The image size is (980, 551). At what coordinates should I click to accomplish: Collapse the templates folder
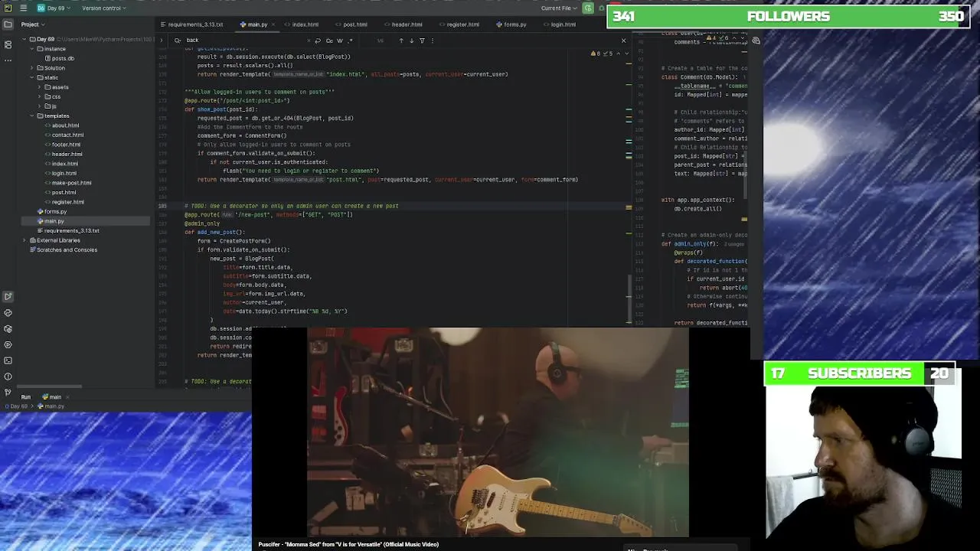[31, 116]
